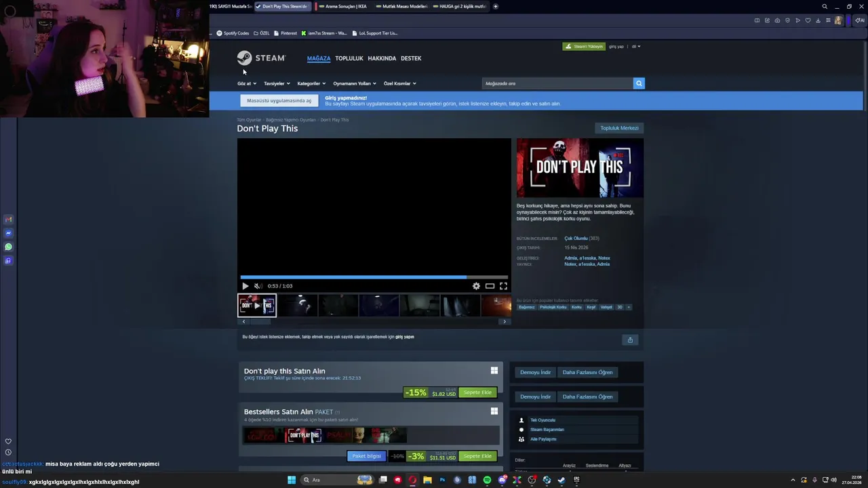Open the HAKKINDA tab
Image resolution: width=868 pixels, height=488 pixels.
[x=382, y=58]
